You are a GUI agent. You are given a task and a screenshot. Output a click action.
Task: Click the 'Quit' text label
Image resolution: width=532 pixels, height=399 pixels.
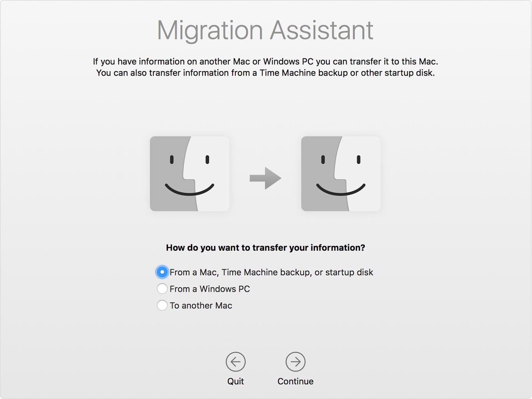(236, 381)
